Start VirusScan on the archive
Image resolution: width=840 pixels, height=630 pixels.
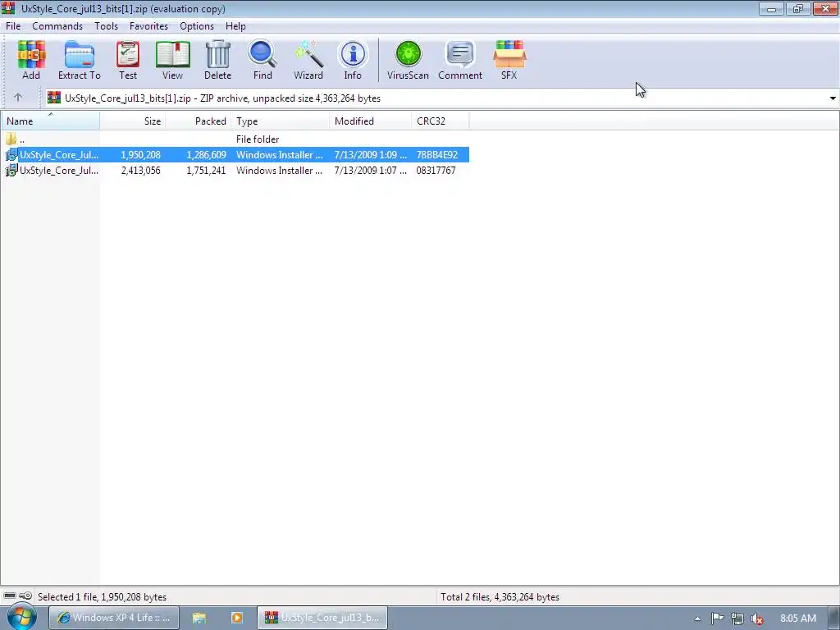(409, 60)
